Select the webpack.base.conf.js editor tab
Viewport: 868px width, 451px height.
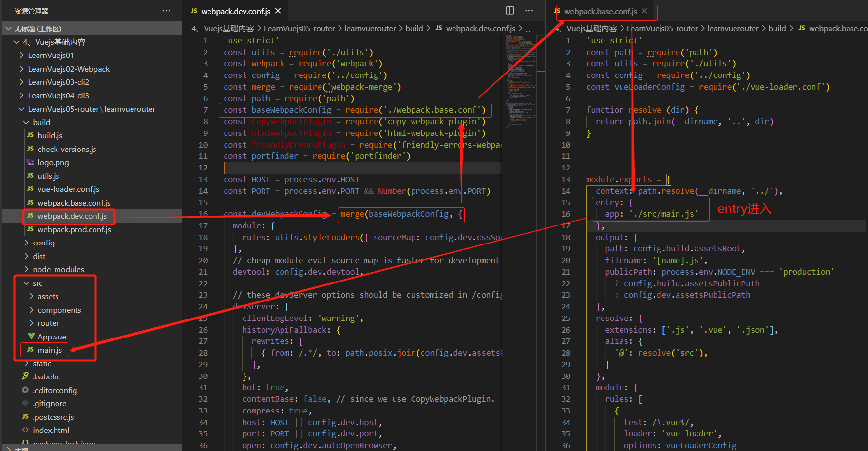pyautogui.click(x=600, y=11)
